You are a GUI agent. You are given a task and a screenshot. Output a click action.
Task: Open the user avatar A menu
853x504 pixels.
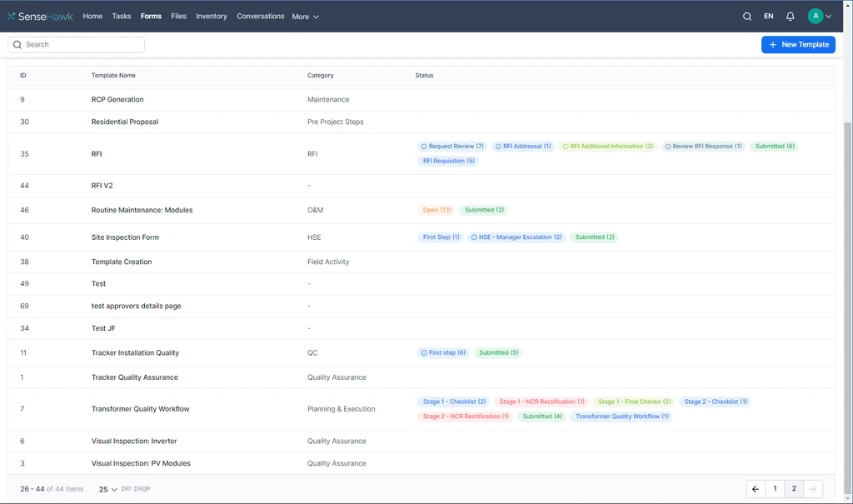(815, 17)
